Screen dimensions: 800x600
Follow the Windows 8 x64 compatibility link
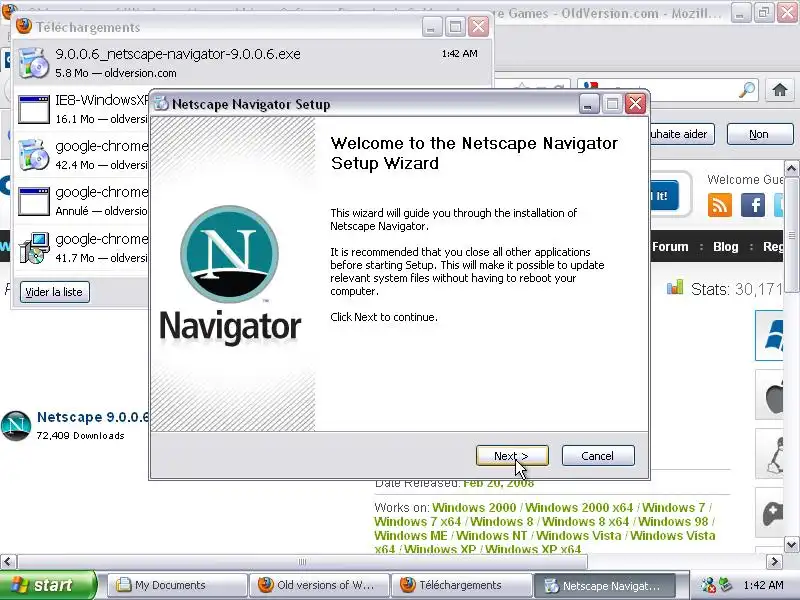tap(585, 522)
